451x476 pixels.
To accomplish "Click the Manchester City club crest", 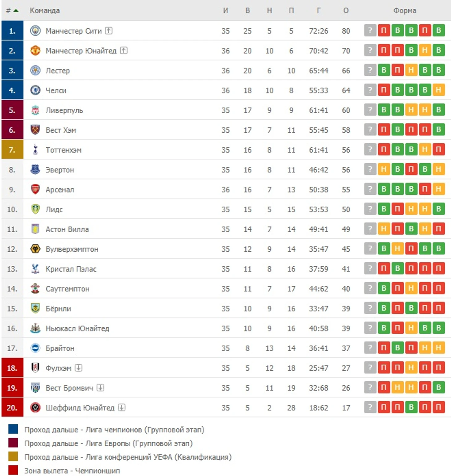I will coord(35,31).
